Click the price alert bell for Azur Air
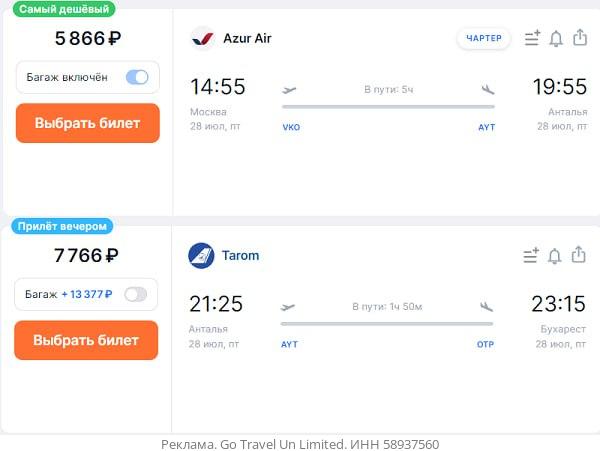The width and height of the screenshot is (600, 451). 556,39
